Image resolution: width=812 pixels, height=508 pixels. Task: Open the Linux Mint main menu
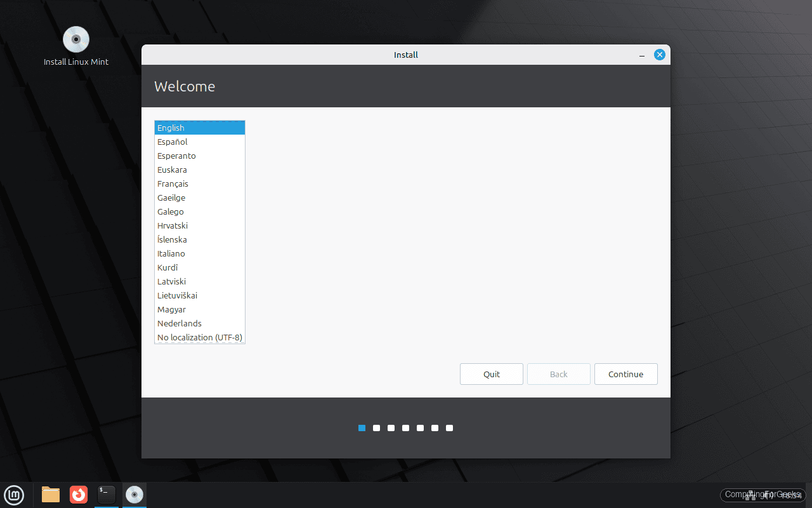click(14, 495)
